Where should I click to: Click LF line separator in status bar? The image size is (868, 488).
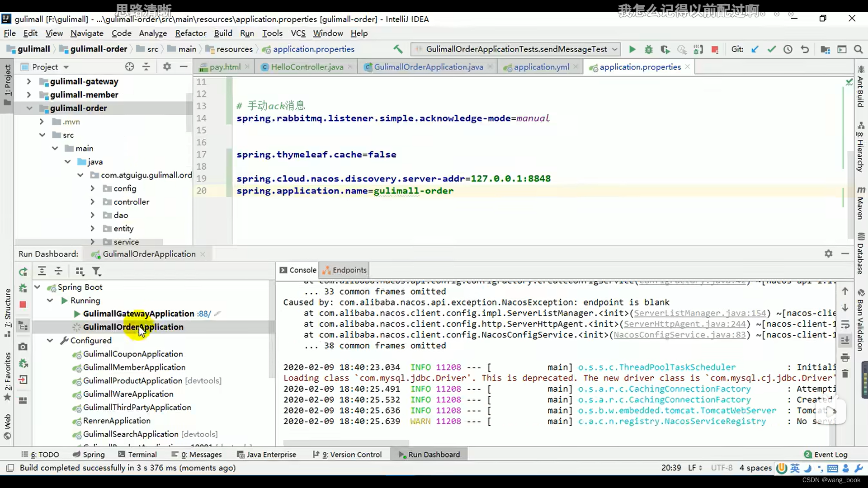(695, 468)
